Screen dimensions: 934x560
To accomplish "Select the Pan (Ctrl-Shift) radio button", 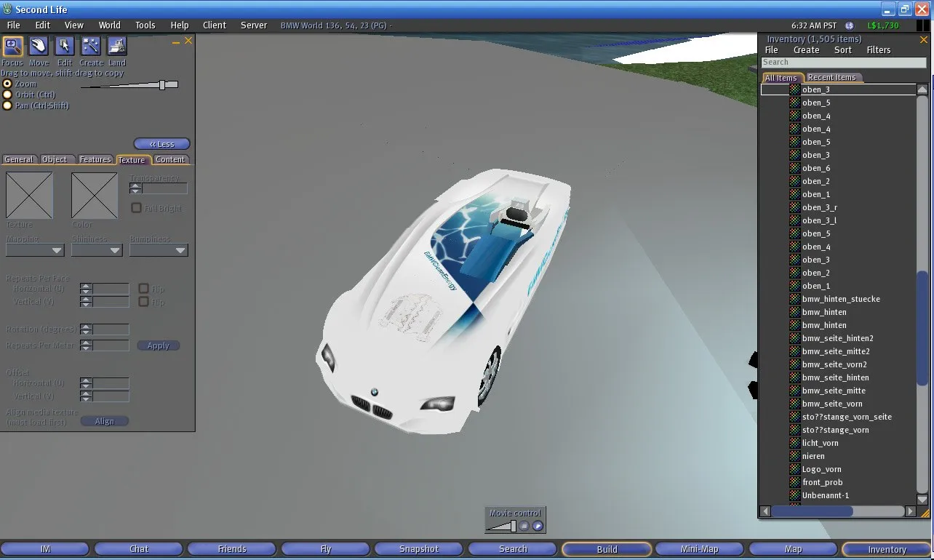I will click(x=8, y=105).
